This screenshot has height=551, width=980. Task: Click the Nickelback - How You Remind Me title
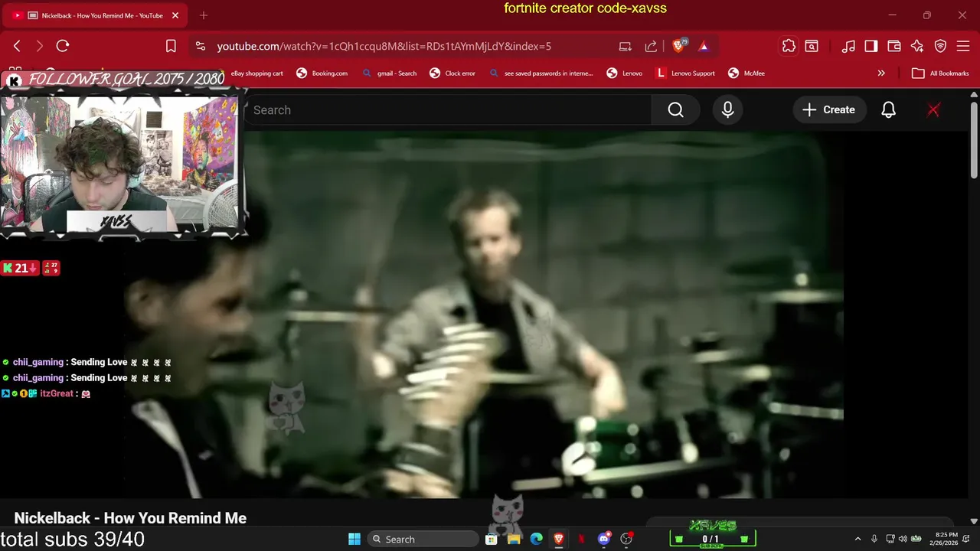(x=130, y=518)
